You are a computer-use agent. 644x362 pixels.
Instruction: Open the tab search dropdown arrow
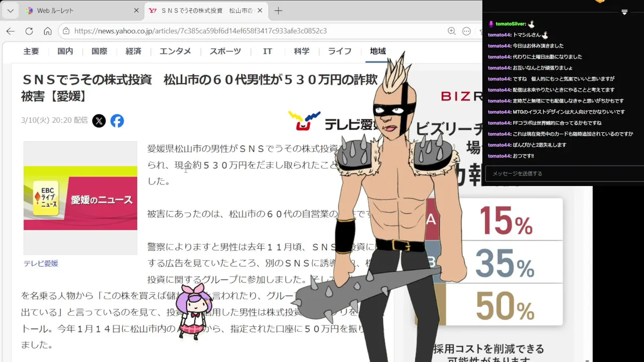tap(10, 11)
